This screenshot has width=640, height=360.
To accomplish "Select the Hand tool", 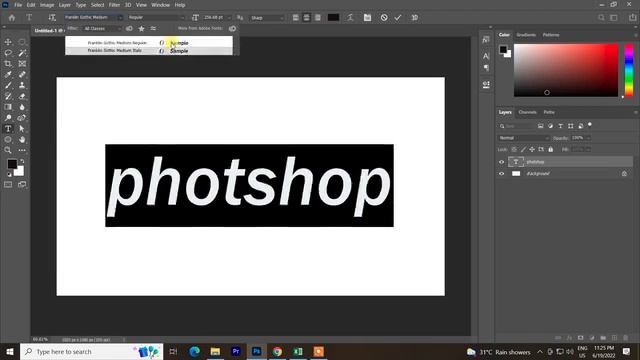I will point(22,140).
